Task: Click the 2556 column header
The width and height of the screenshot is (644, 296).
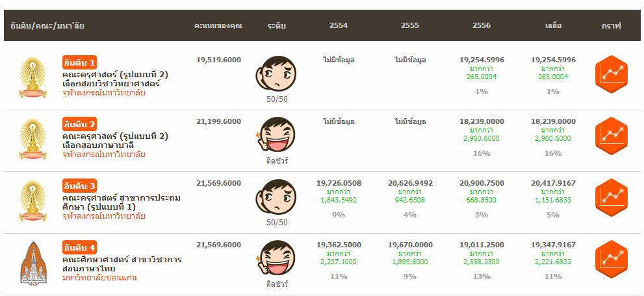Action: click(x=482, y=26)
